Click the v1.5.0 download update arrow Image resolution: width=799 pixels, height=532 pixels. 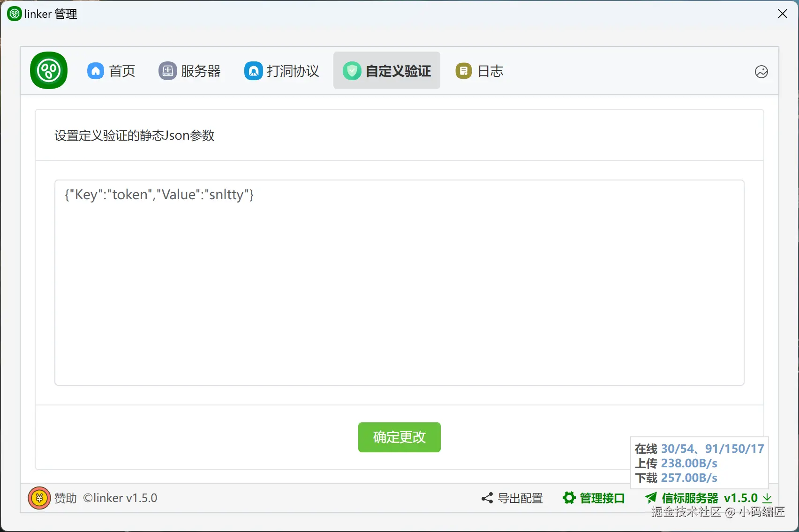click(x=767, y=498)
